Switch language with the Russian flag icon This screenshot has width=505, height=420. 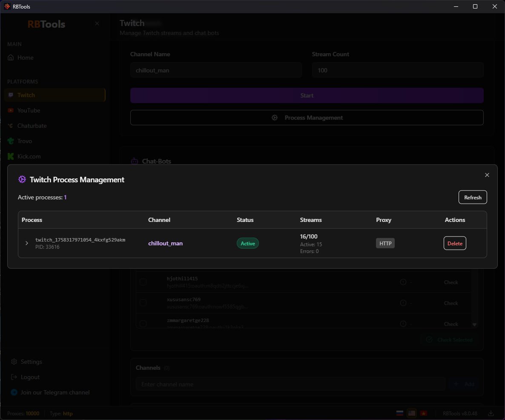(400, 413)
